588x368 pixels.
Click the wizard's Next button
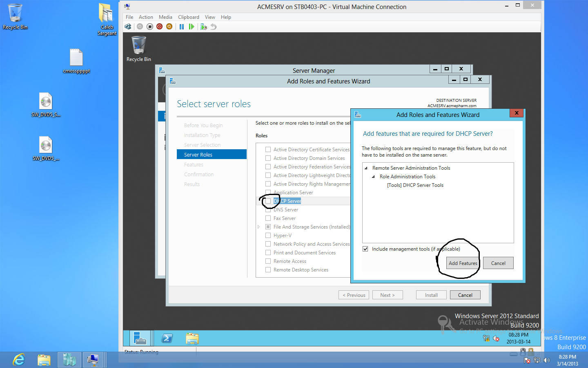pos(388,295)
